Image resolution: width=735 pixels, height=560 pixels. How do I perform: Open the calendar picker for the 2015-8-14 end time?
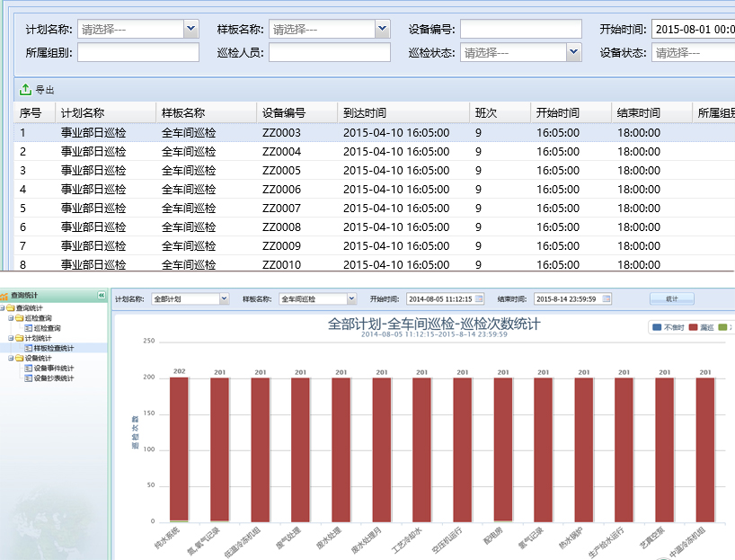click(x=607, y=298)
